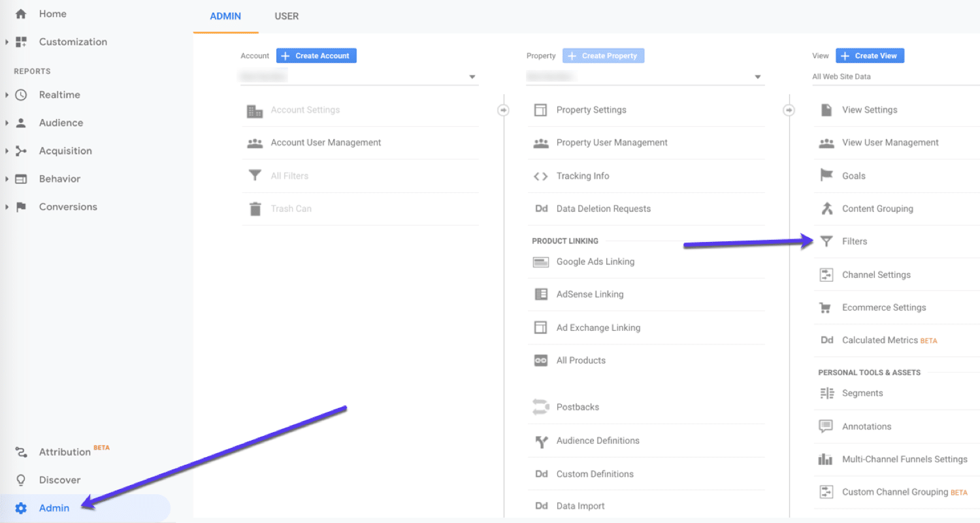
Task: Select the Realtime clock icon
Action: click(x=20, y=94)
